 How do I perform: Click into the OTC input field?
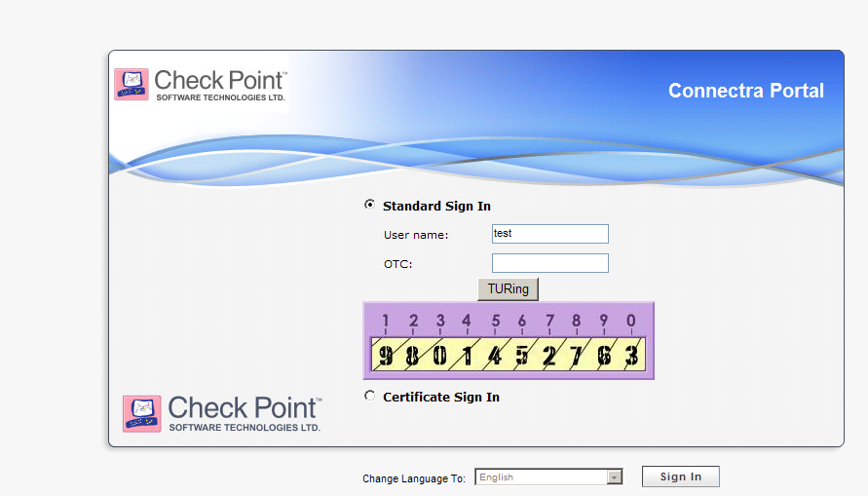(x=549, y=263)
